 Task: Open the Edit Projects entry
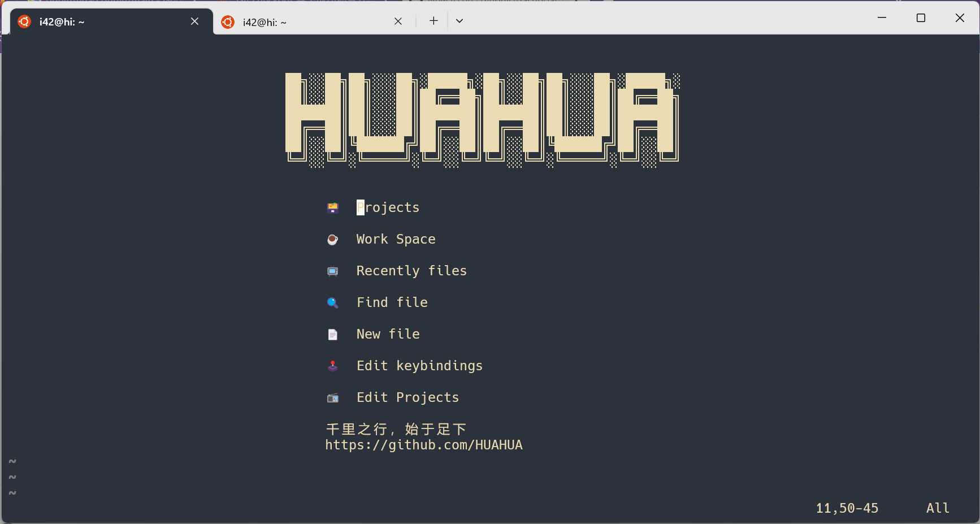(407, 397)
